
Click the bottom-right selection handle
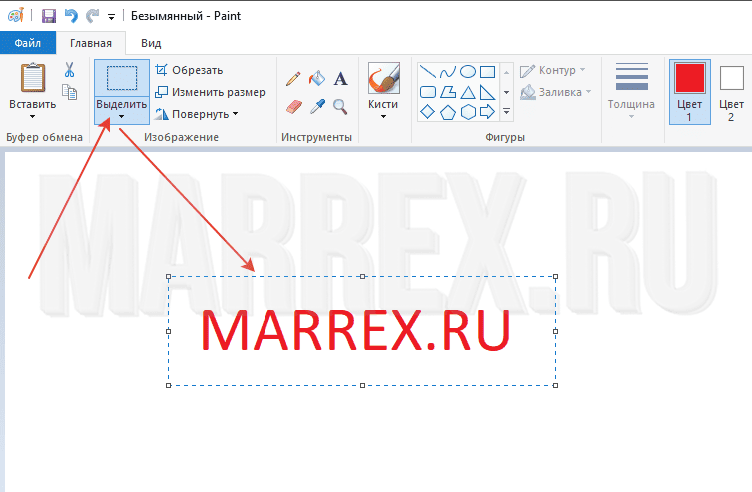pos(555,386)
